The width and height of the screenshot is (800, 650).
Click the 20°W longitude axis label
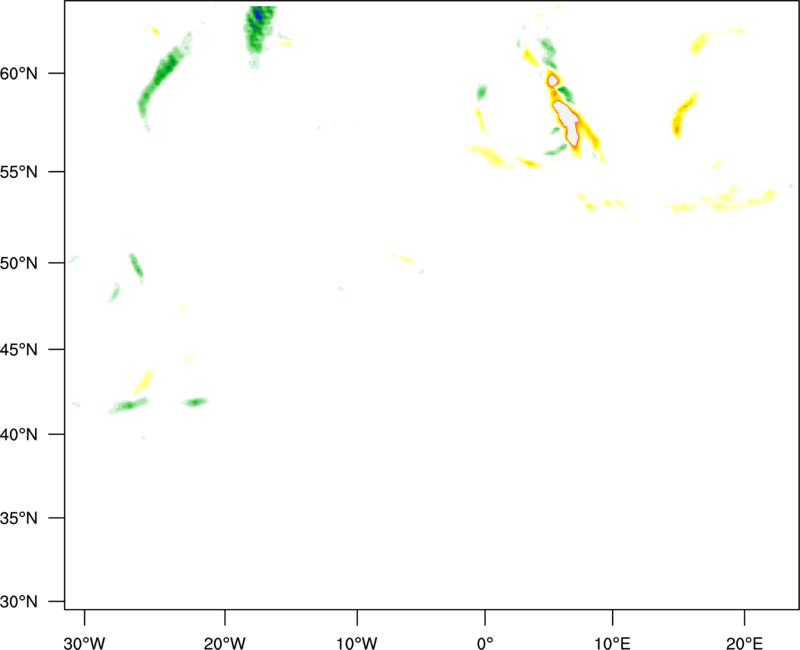225,641
